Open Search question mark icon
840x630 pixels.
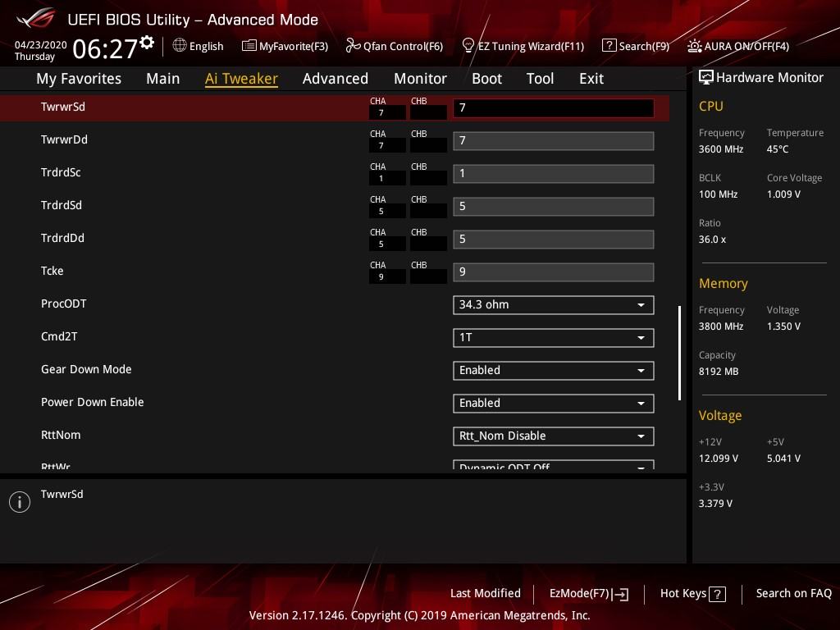point(609,46)
